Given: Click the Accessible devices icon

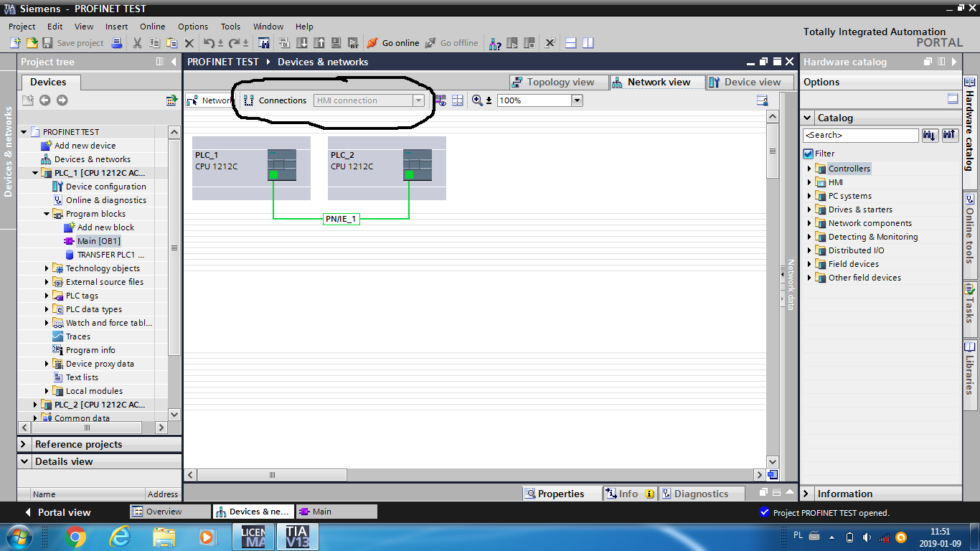Looking at the screenshot, I should point(495,43).
